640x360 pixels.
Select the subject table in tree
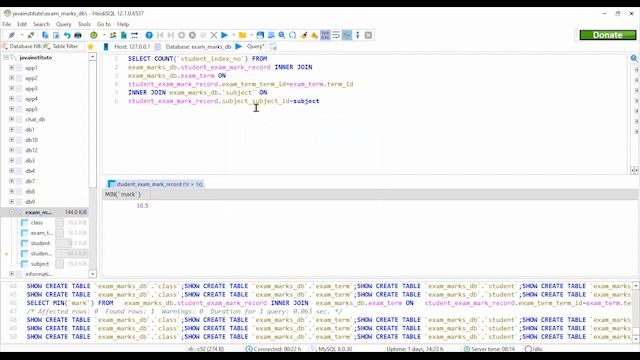pyautogui.click(x=40, y=264)
